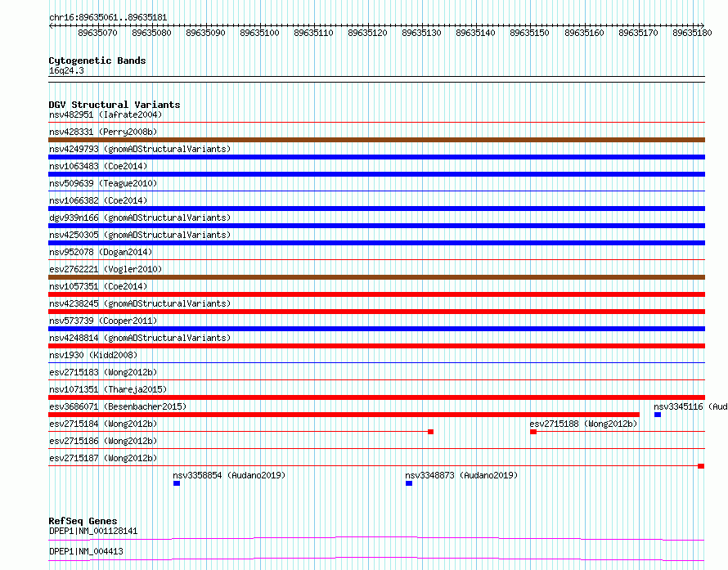
Task: Select the brown nsv428331 (Perry2008b) variant bar
Action: pos(376,140)
